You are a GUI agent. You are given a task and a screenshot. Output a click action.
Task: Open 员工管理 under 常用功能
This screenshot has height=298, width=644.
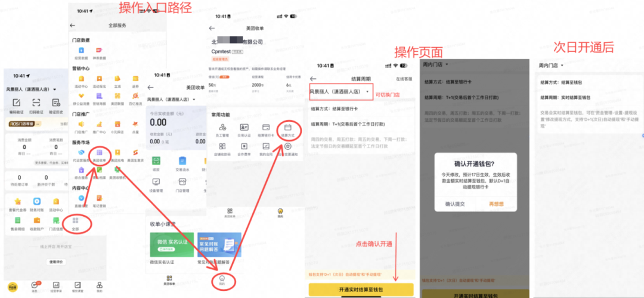click(x=222, y=128)
